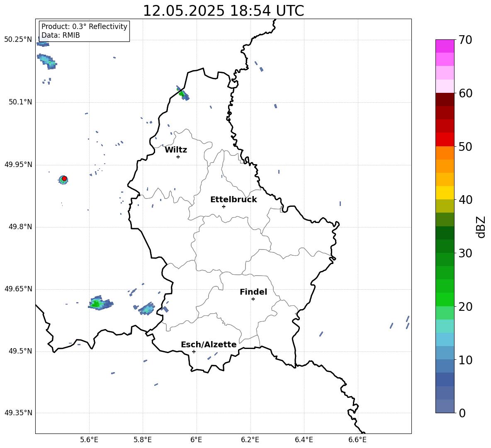Click the plus marker below Ettelbruck

point(224,206)
